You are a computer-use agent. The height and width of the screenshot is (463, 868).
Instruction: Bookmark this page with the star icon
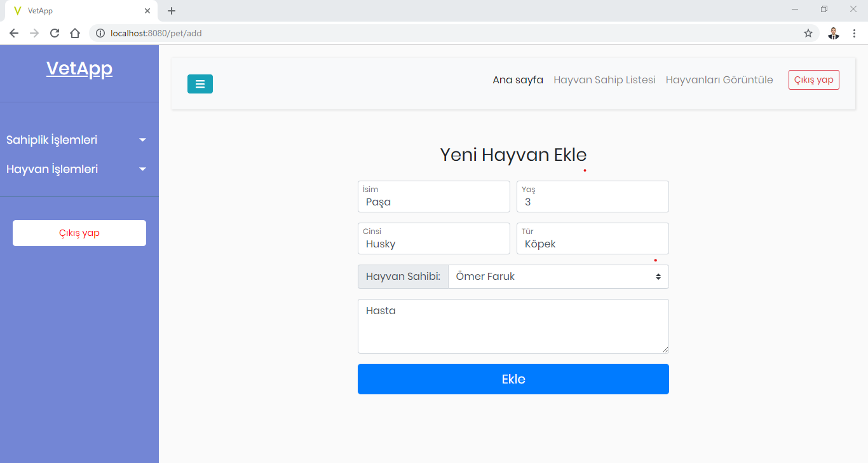[x=808, y=33]
